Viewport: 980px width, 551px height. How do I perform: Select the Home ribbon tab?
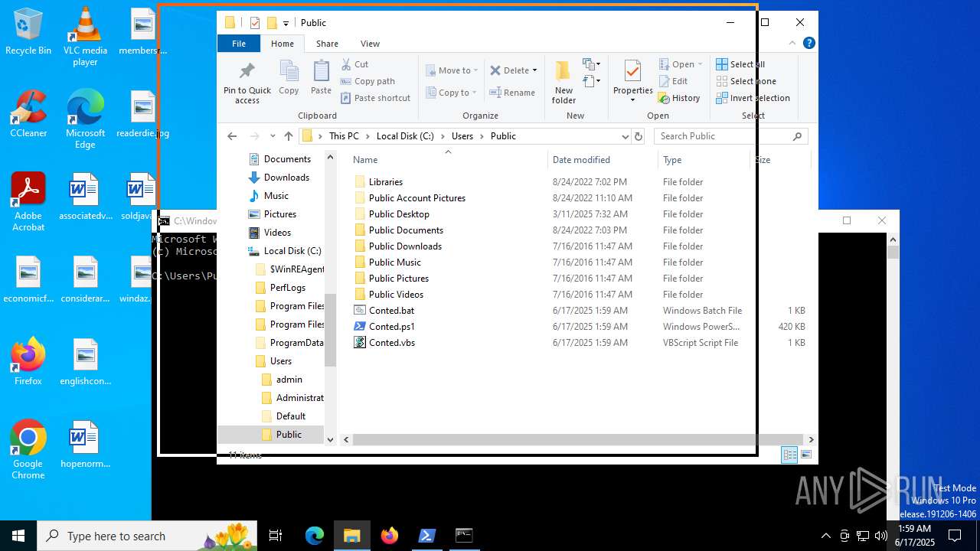point(282,44)
